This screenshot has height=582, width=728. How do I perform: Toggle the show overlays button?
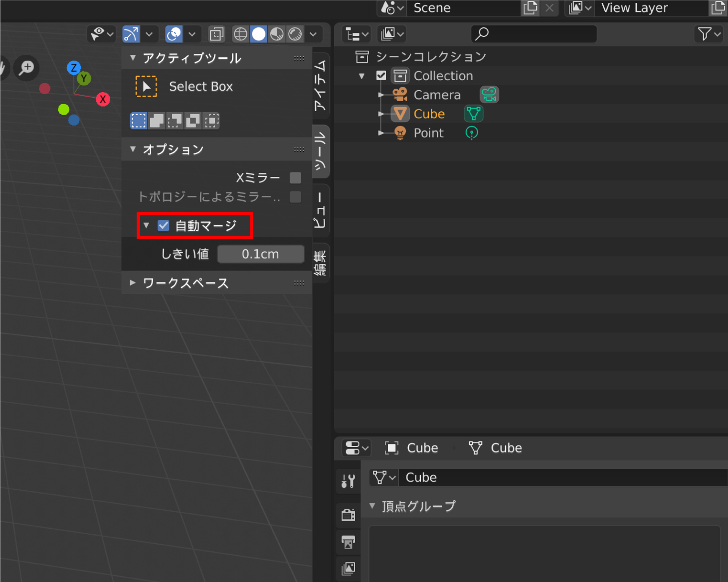point(174,34)
